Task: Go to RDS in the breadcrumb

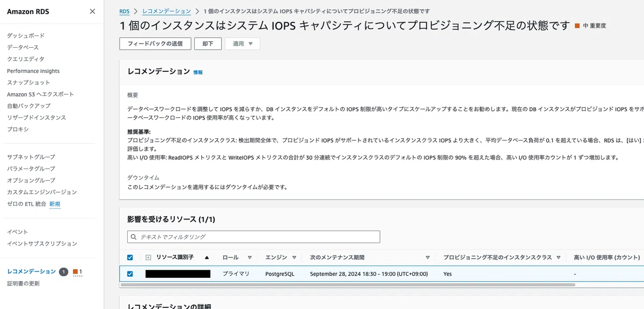Action: [x=125, y=11]
